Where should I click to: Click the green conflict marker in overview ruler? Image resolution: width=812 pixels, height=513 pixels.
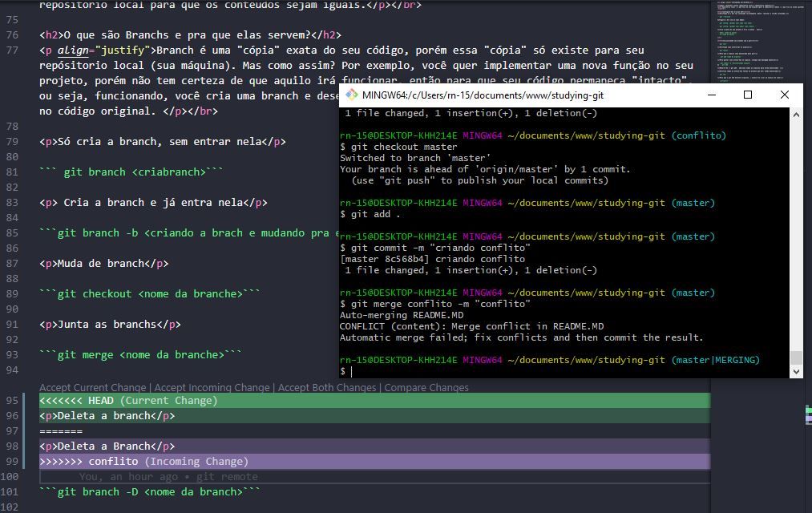[x=808, y=410]
